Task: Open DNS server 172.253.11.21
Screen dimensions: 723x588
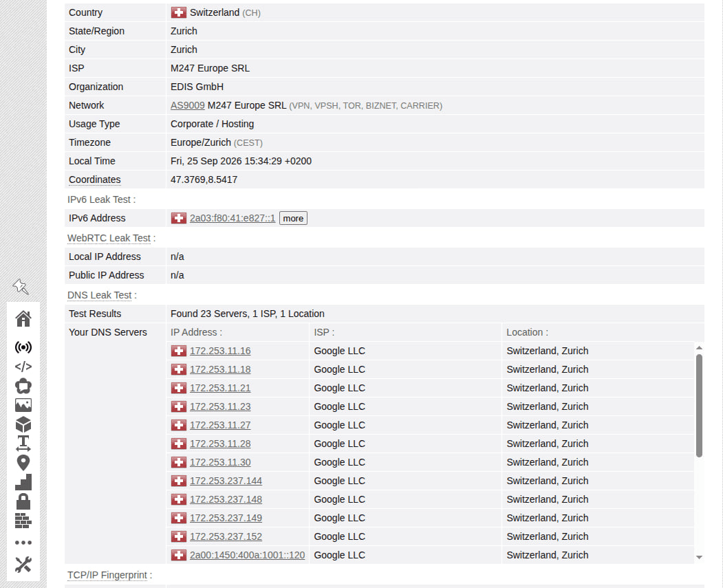Action: pyautogui.click(x=220, y=388)
